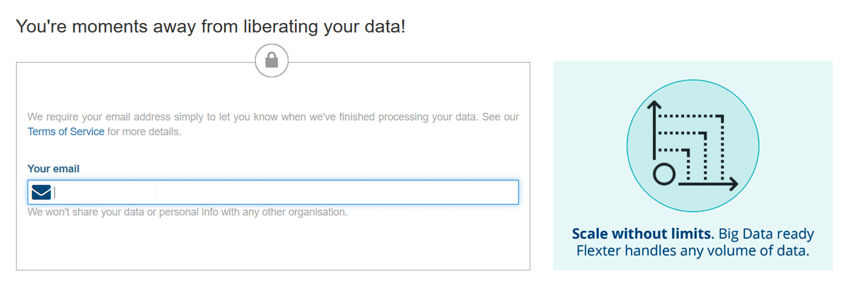Click "Flexter handles any volume of data" line

(692, 251)
